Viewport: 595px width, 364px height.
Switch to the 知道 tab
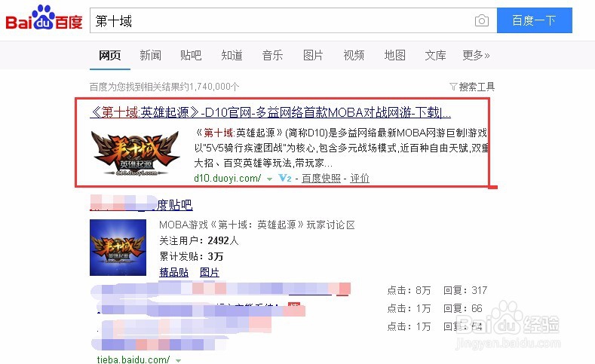tap(232, 55)
